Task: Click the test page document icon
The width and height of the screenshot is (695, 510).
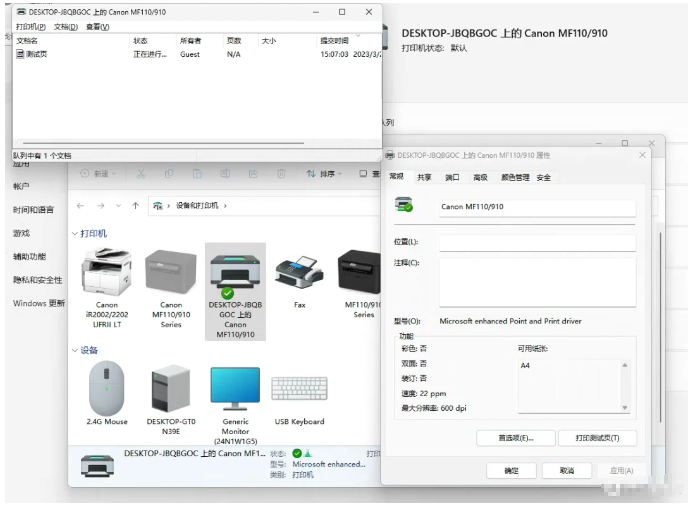Action: click(x=20, y=54)
